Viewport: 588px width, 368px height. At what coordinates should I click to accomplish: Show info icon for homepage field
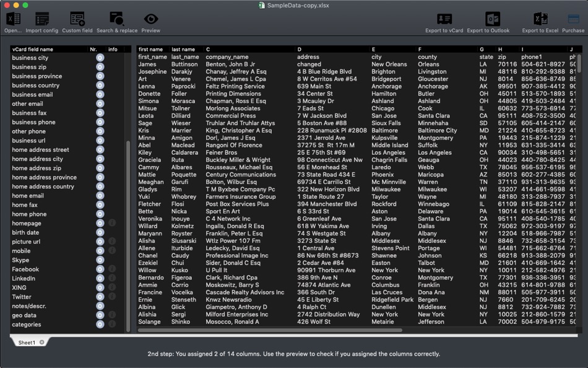click(x=112, y=223)
